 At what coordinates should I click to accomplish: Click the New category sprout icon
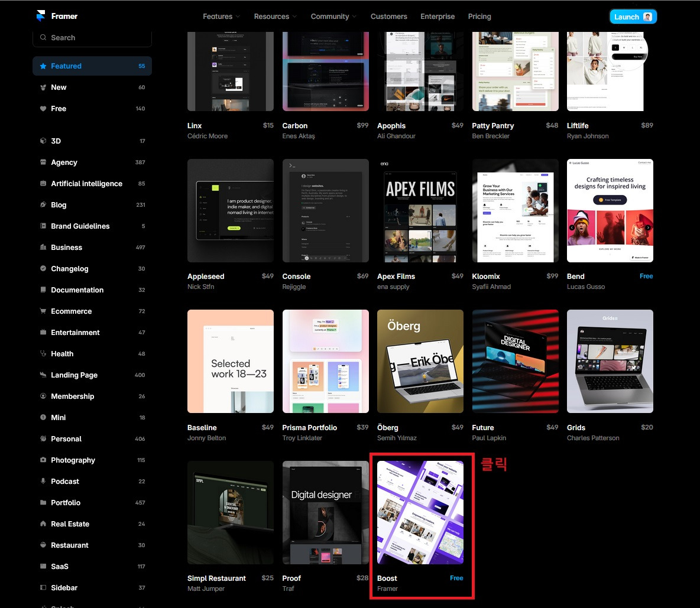tap(43, 87)
